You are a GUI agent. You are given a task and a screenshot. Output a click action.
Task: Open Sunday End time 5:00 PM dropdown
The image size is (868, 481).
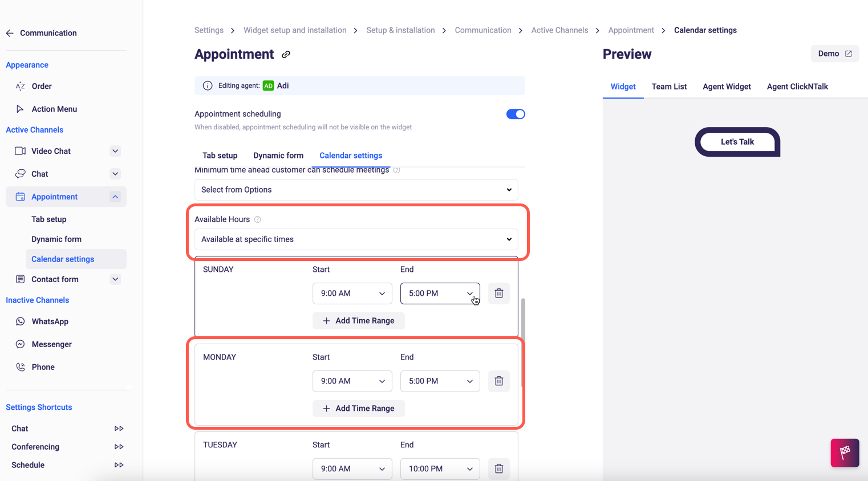pyautogui.click(x=440, y=294)
